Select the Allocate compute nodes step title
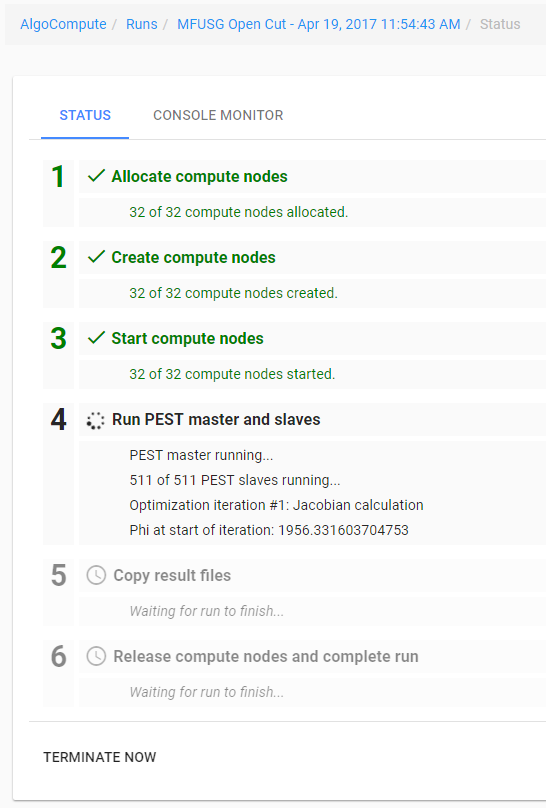Viewport: 546px width, 808px height. click(x=199, y=176)
